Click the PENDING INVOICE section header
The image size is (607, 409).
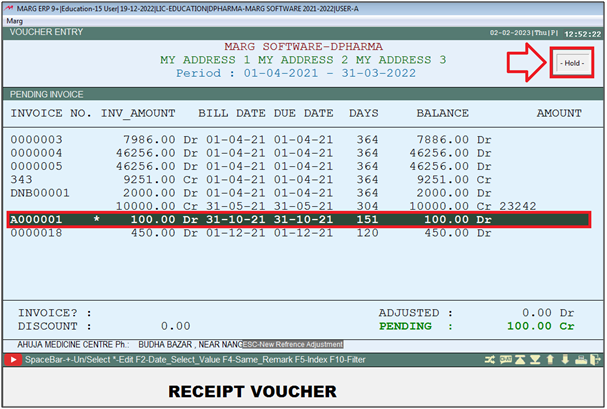point(46,94)
